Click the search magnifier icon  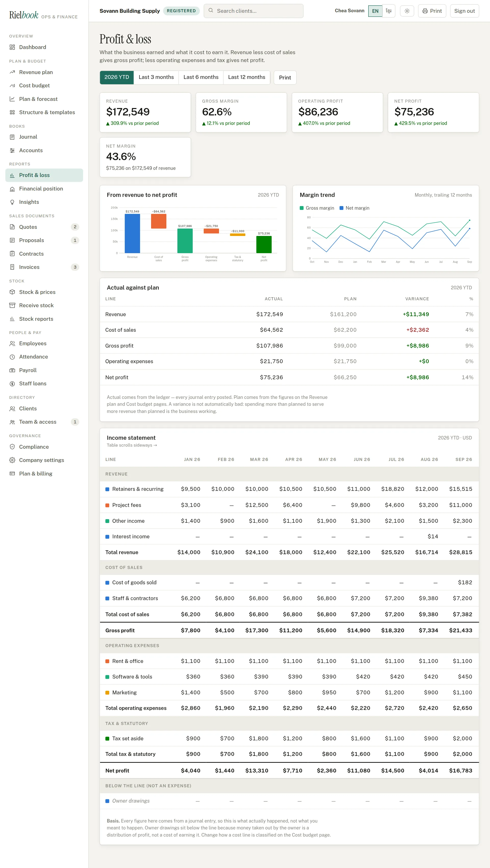[x=211, y=10]
